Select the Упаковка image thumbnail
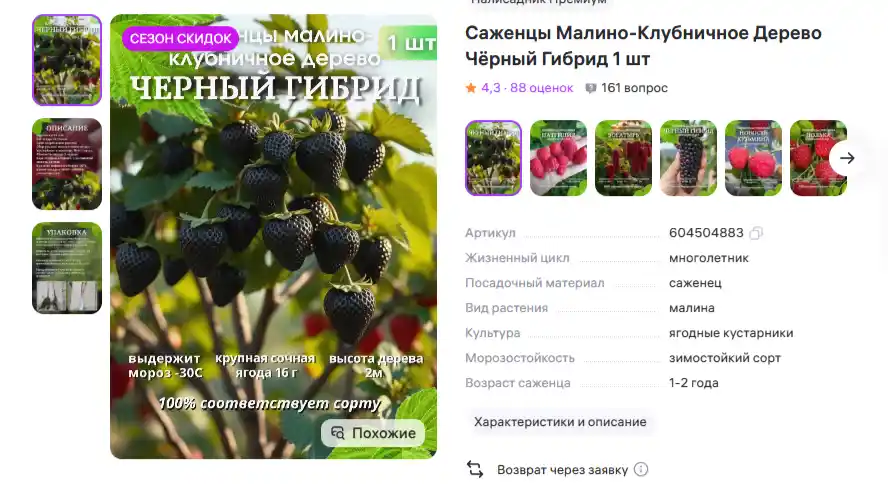The image size is (888, 502). click(x=67, y=268)
